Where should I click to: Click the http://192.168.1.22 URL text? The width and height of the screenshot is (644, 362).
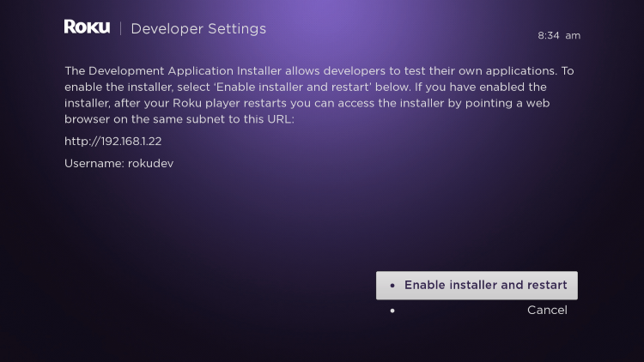click(113, 142)
